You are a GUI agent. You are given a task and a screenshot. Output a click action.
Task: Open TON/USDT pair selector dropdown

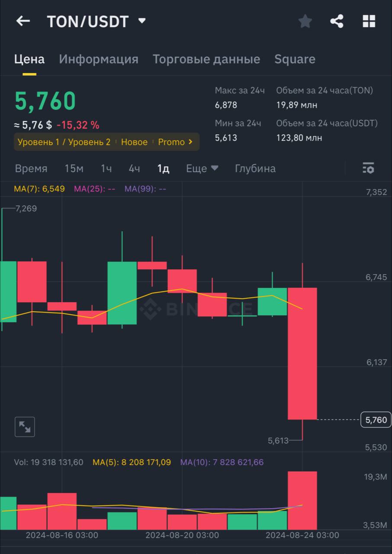(141, 21)
